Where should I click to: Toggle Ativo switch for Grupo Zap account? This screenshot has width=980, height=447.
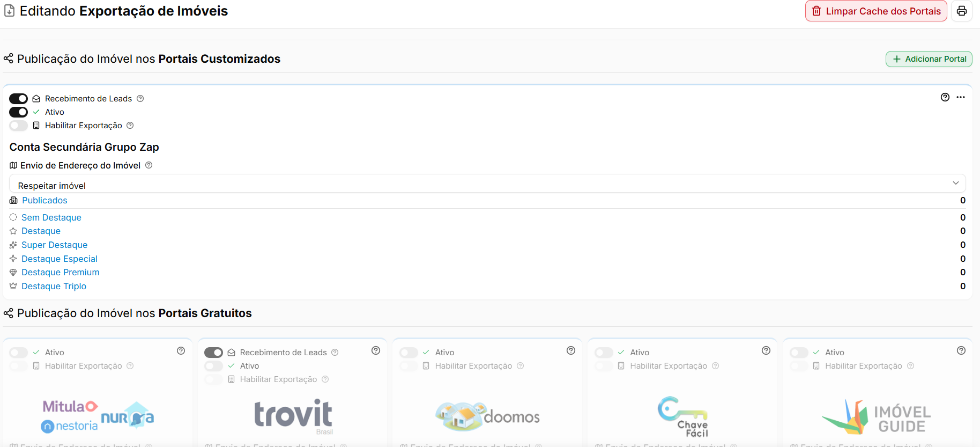point(18,112)
